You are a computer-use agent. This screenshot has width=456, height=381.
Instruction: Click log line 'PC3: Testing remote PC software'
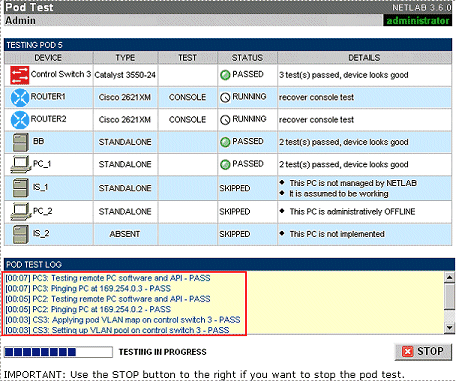pos(108,278)
